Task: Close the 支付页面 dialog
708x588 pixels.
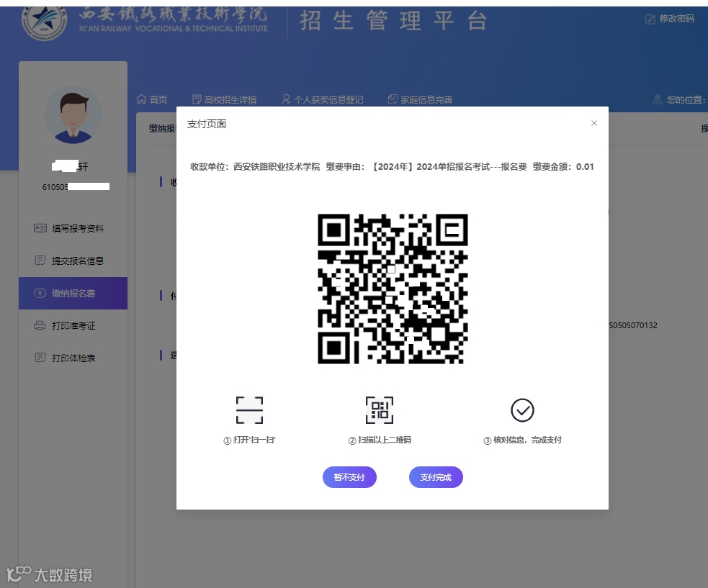Action: pos(594,123)
